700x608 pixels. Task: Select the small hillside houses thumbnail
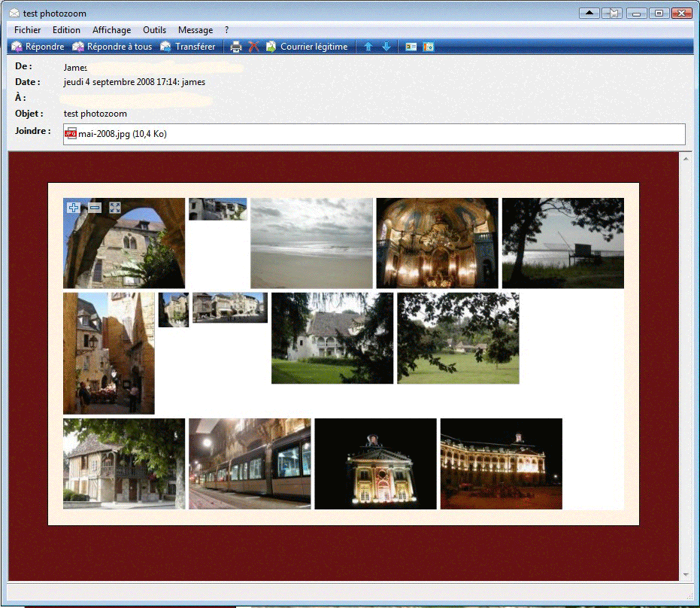pyautogui.click(x=218, y=209)
